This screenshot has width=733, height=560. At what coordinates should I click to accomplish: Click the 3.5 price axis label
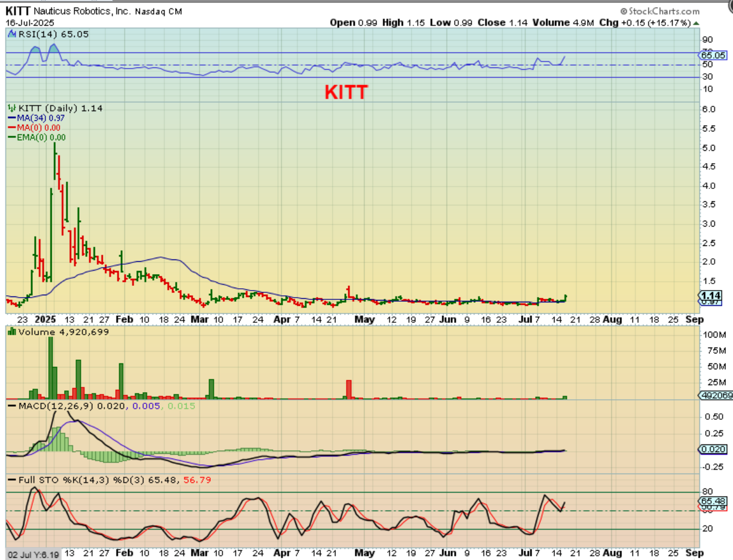(x=708, y=204)
